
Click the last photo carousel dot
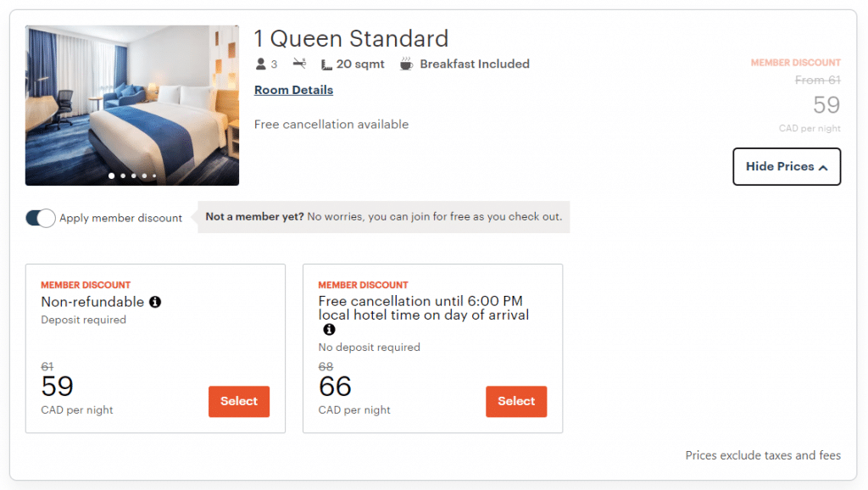coord(154,175)
